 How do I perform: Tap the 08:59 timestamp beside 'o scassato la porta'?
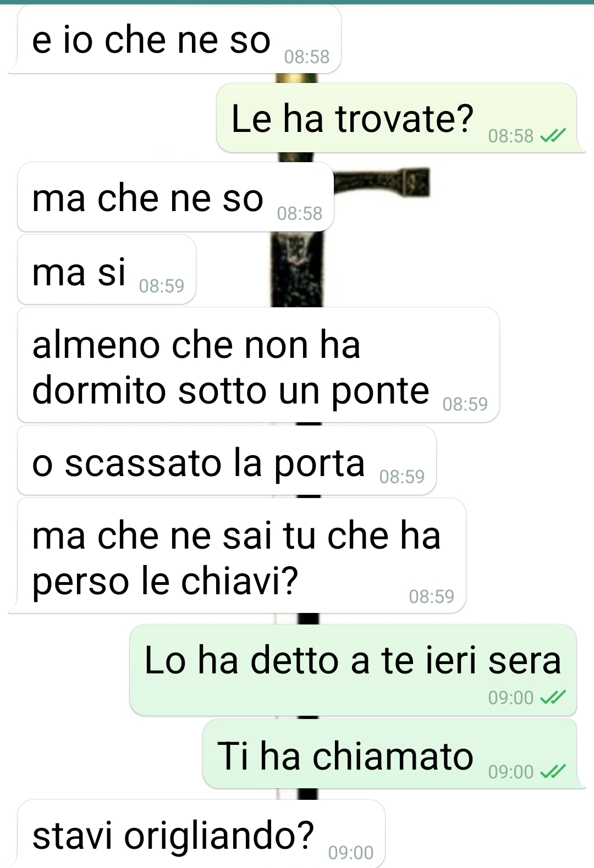point(402,477)
